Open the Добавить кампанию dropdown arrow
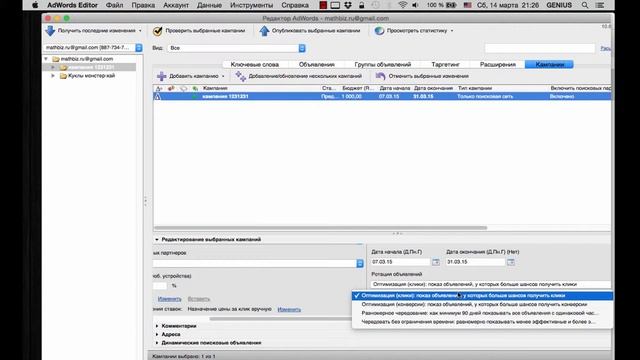 [x=223, y=76]
